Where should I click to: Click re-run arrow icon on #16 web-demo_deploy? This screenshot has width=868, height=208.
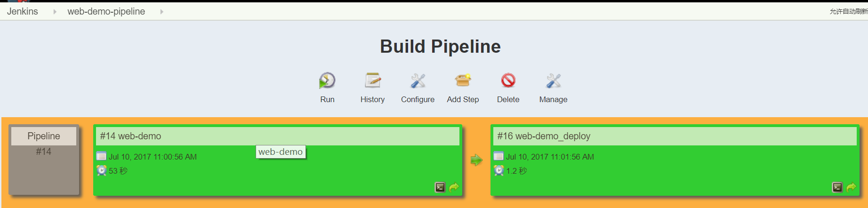(x=851, y=187)
